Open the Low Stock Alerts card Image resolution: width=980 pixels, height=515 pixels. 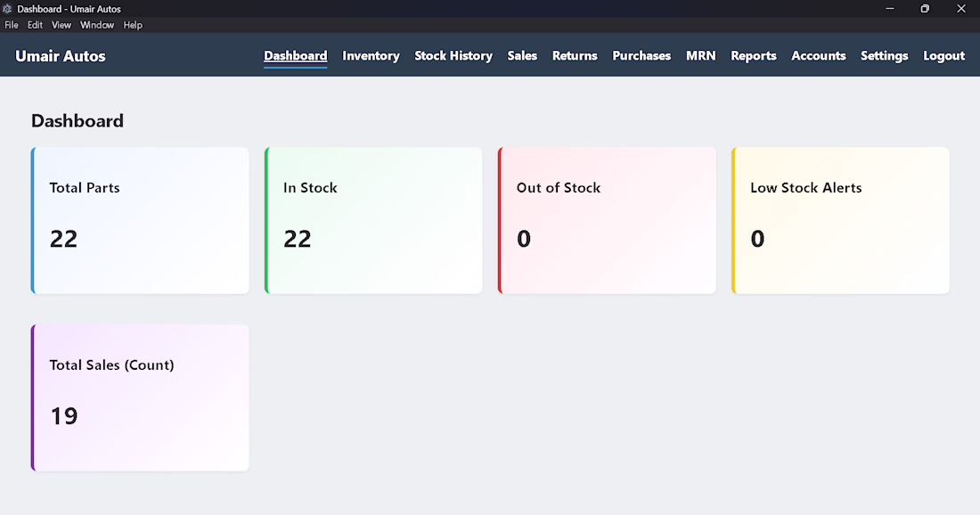[x=841, y=221]
